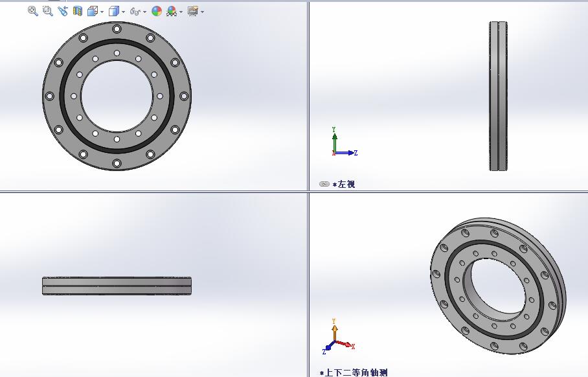The width and height of the screenshot is (588, 377).
Task: Click the View Settings monitor icon
Action: [x=193, y=11]
